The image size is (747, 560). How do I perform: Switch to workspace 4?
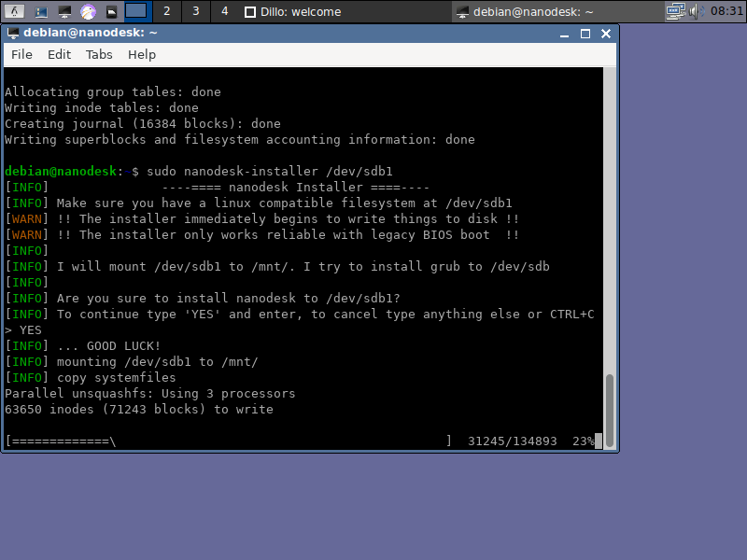click(224, 11)
